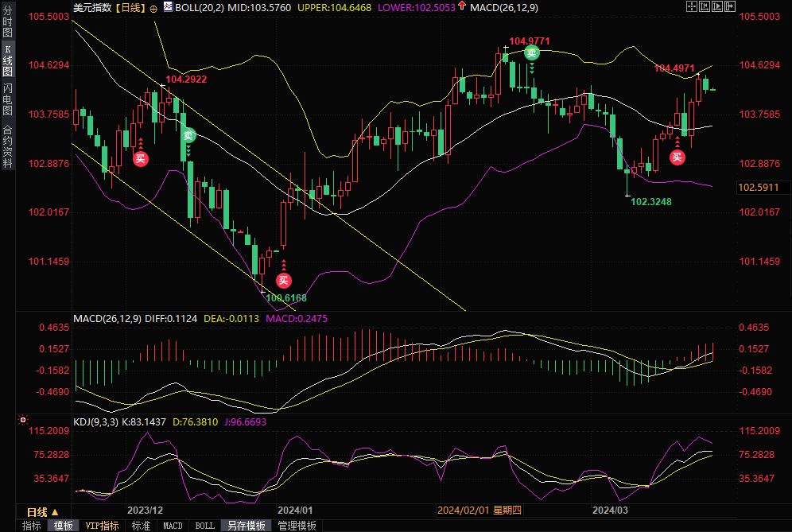Click the exit arrow icon at top right
792x532 pixels.
point(732,6)
